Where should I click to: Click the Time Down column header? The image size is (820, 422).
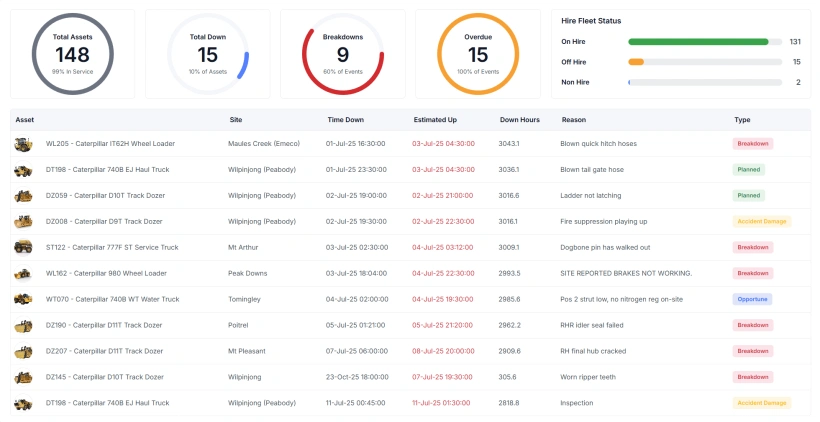pos(346,119)
